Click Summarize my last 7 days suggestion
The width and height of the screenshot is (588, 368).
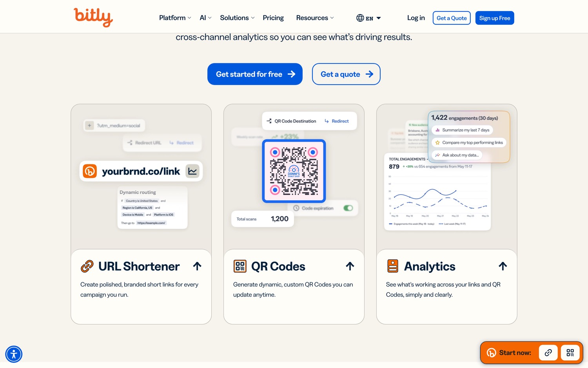coord(462,130)
